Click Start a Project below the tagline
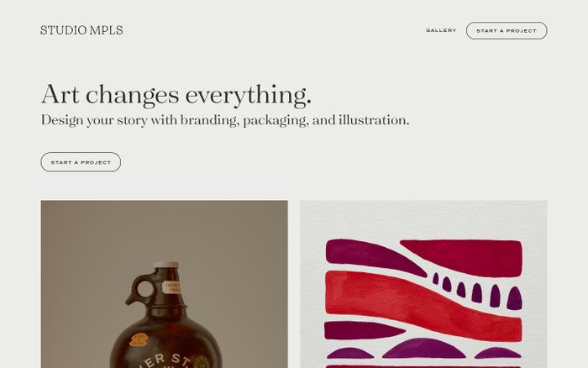 81,162
